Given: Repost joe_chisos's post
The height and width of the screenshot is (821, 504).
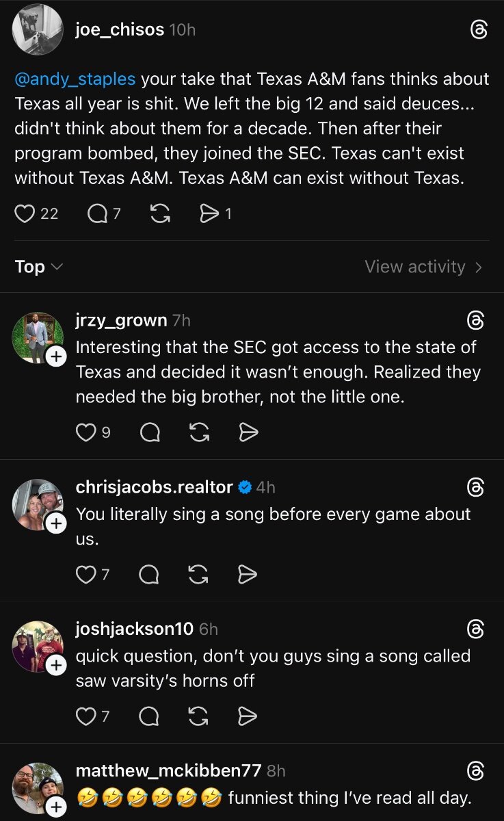Looking at the screenshot, I should pos(160,214).
